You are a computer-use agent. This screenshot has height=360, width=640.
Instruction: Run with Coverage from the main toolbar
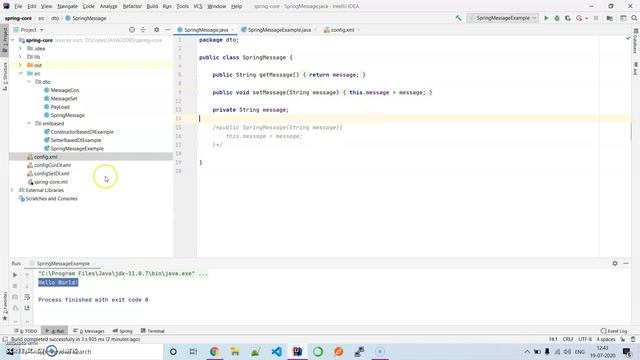(568, 18)
